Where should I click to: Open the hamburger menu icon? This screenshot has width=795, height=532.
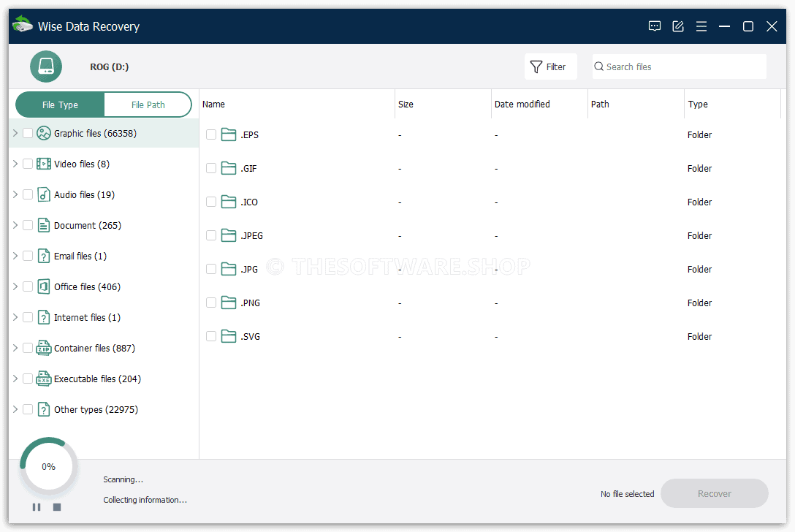[x=701, y=26]
